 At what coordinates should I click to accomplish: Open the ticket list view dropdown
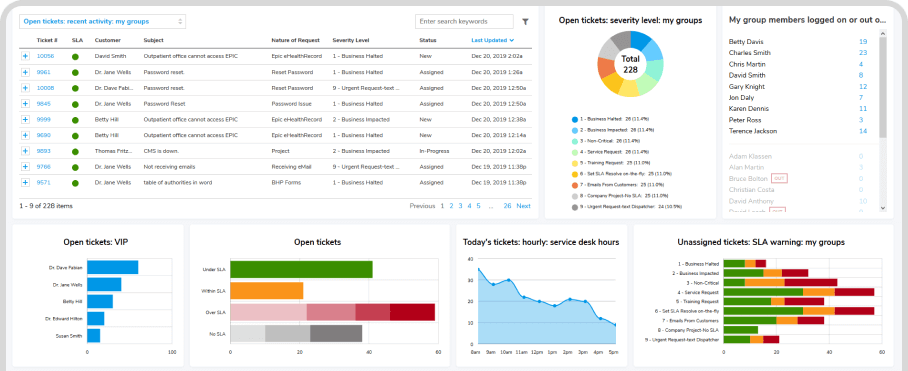102,21
